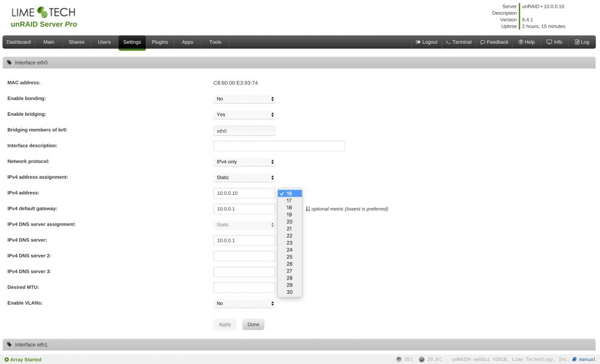This screenshot has height=364, width=600.
Task: Expand the Interface eth1 section header
Action: 299,344
